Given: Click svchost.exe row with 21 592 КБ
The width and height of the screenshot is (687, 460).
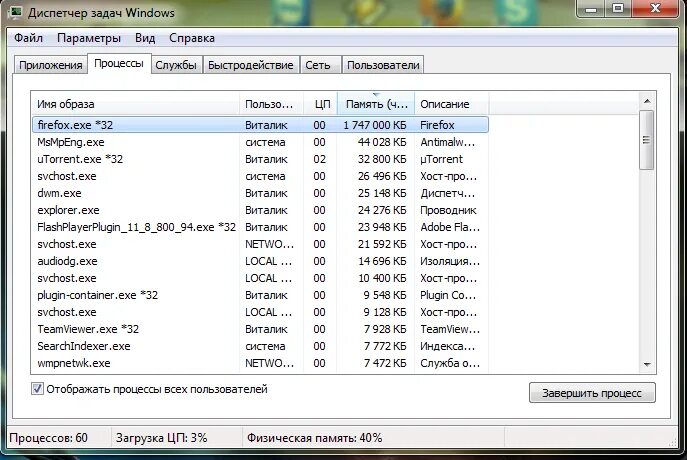Looking at the screenshot, I should click(x=260, y=244).
